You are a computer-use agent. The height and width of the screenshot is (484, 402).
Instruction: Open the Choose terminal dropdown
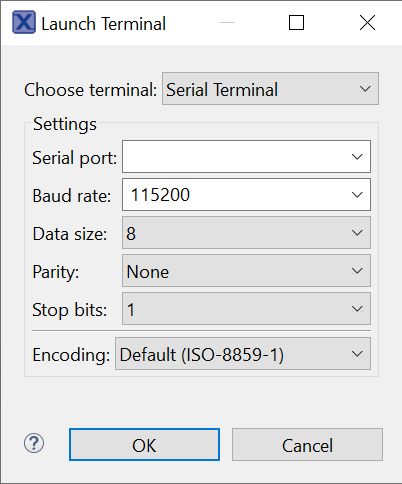pos(270,89)
